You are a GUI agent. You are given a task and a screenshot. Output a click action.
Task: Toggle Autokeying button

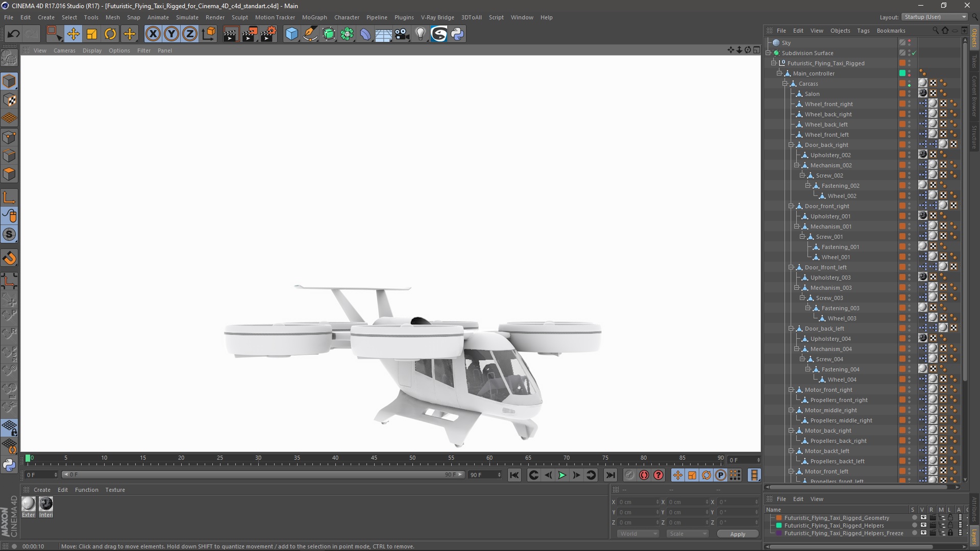[644, 475]
